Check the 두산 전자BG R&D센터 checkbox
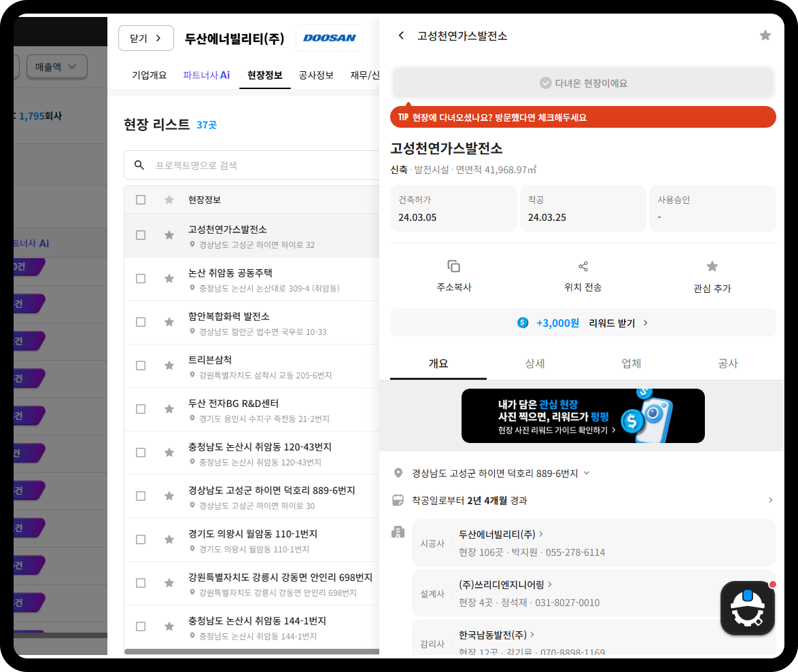 141,409
